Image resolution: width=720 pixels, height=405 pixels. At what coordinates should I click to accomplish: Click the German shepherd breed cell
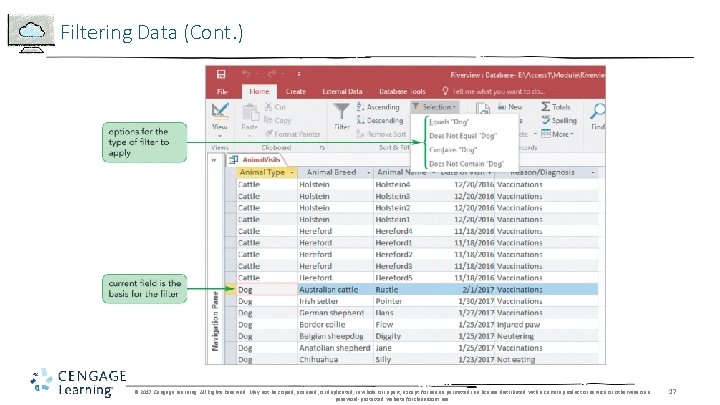point(336,313)
